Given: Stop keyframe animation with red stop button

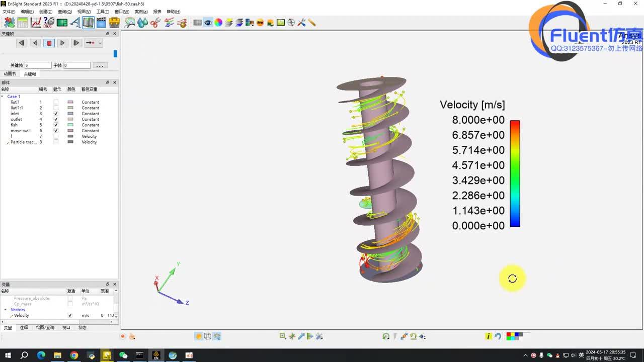Looking at the screenshot, I should [x=49, y=43].
